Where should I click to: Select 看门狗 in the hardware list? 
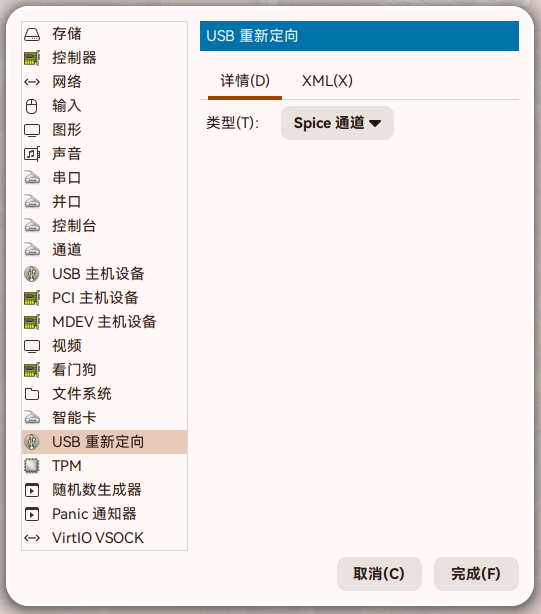point(105,370)
